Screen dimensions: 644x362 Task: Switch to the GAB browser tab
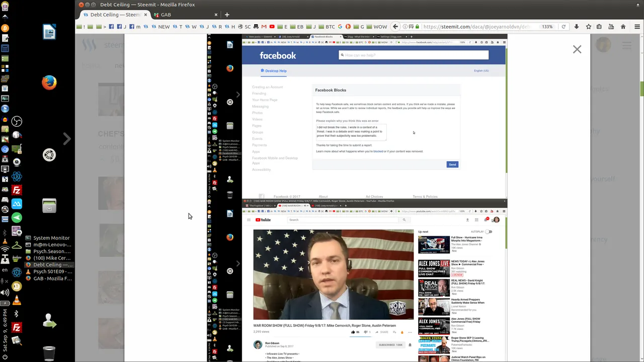pos(185,15)
